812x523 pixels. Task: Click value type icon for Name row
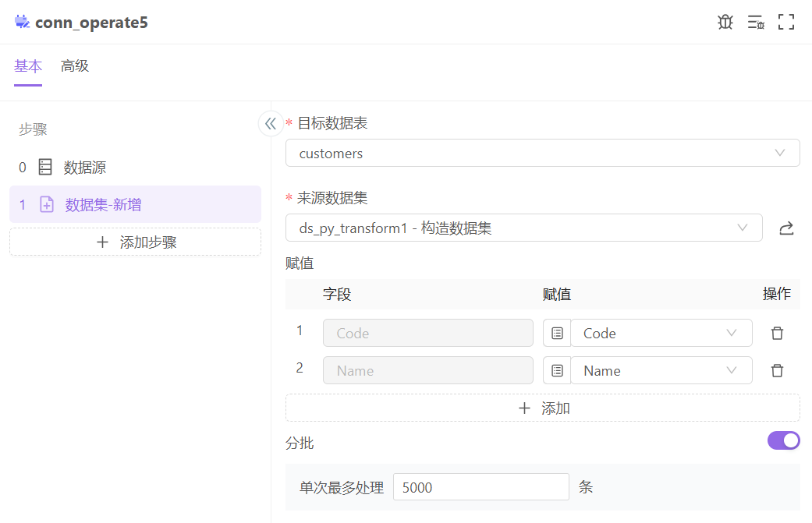pyautogui.click(x=557, y=370)
